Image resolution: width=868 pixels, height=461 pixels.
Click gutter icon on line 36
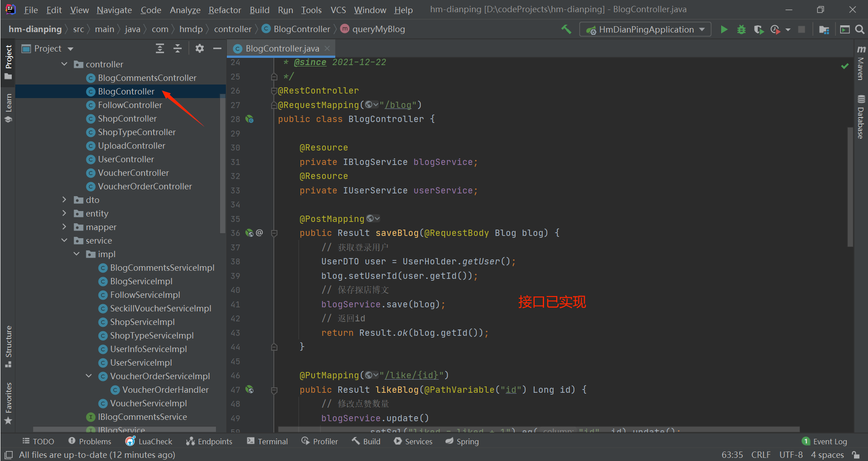[249, 233]
